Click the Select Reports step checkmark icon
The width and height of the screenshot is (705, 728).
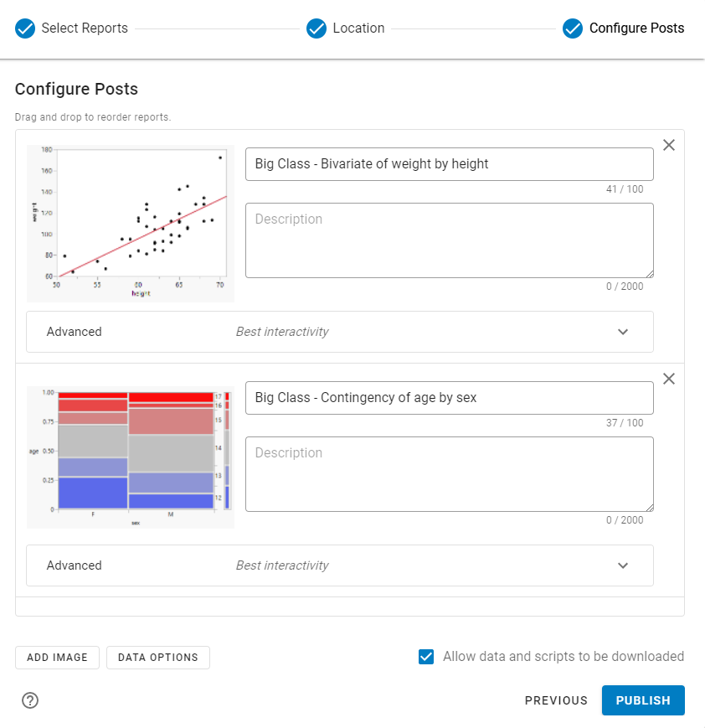tap(25, 28)
